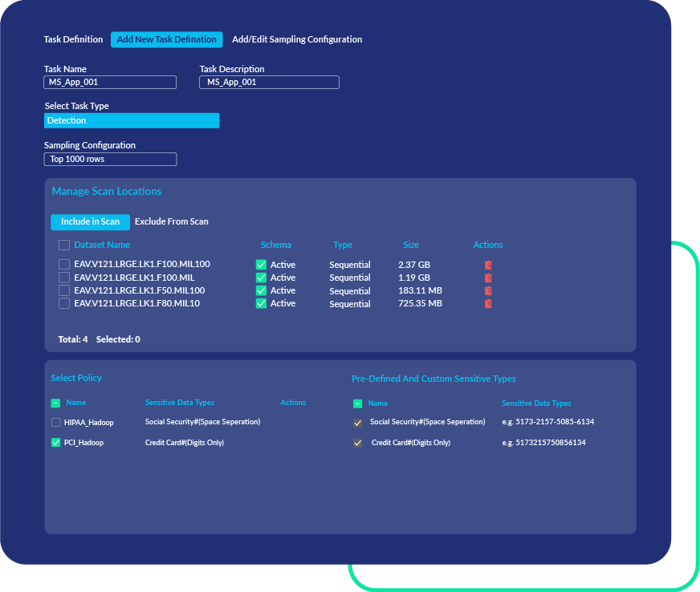
Task: Click the Task Name input field
Action: [110, 82]
